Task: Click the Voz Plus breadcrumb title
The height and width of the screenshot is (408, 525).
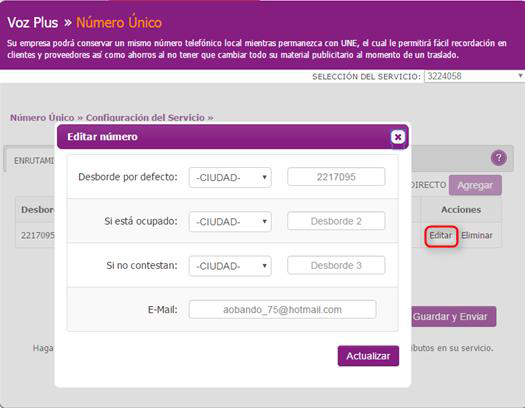Action: [x=32, y=23]
